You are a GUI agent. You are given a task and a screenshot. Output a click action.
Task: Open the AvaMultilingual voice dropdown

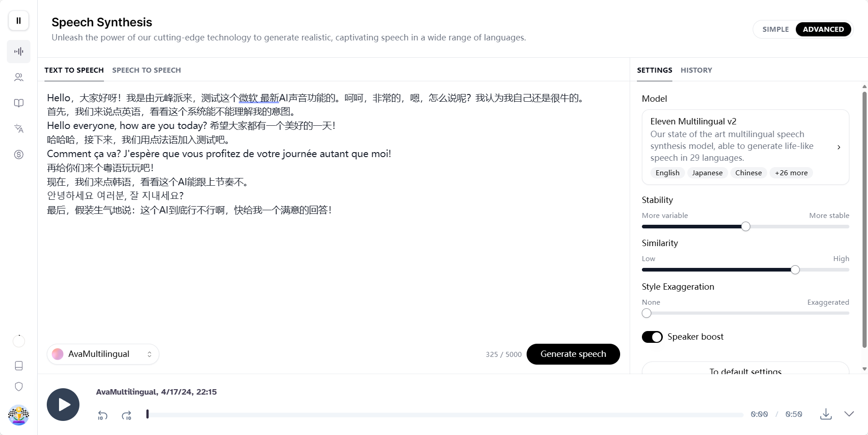[103, 354]
